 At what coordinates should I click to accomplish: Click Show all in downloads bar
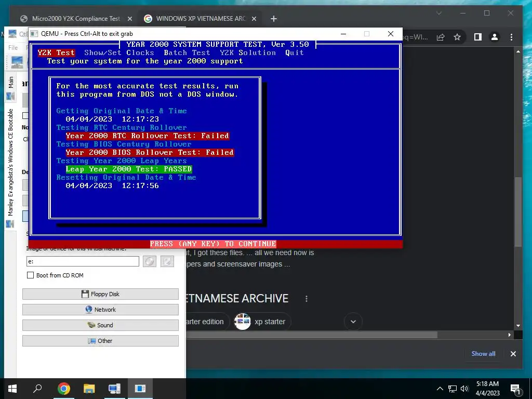[483, 353]
